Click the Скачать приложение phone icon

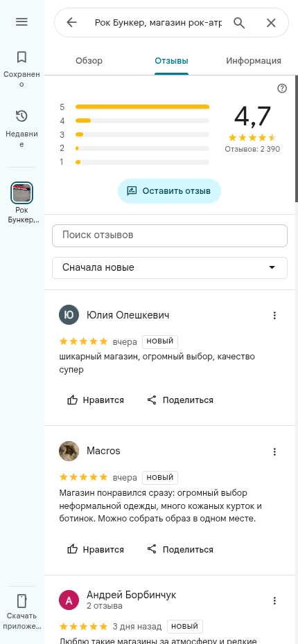click(x=21, y=601)
